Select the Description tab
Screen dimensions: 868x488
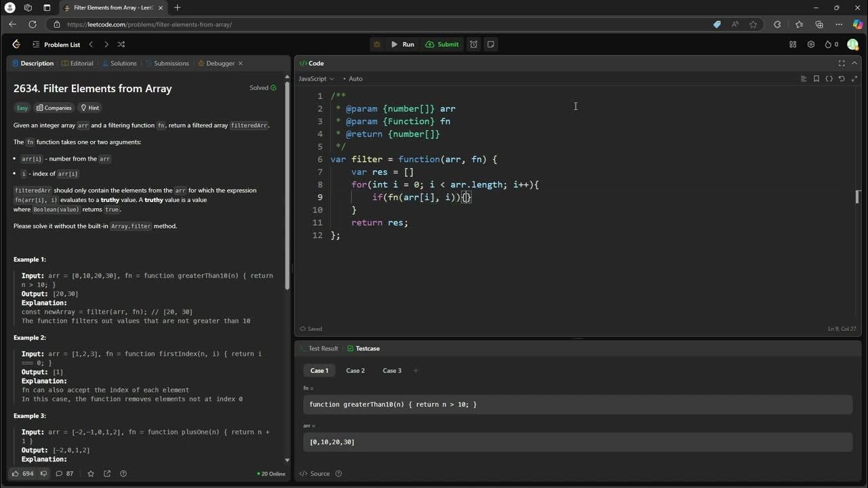pos(33,63)
